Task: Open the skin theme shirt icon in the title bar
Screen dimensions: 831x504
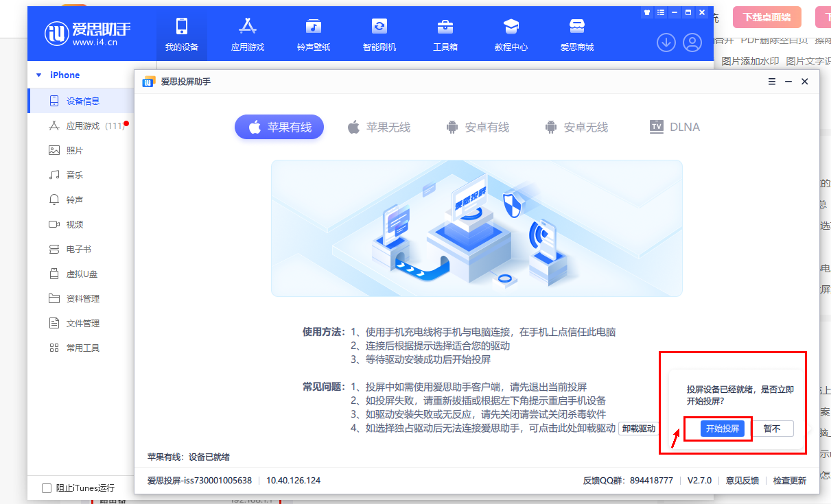Action: click(646, 12)
